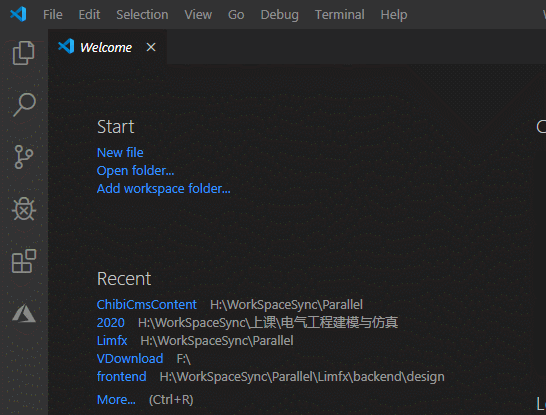Open the Source Control view icon

pos(24,157)
